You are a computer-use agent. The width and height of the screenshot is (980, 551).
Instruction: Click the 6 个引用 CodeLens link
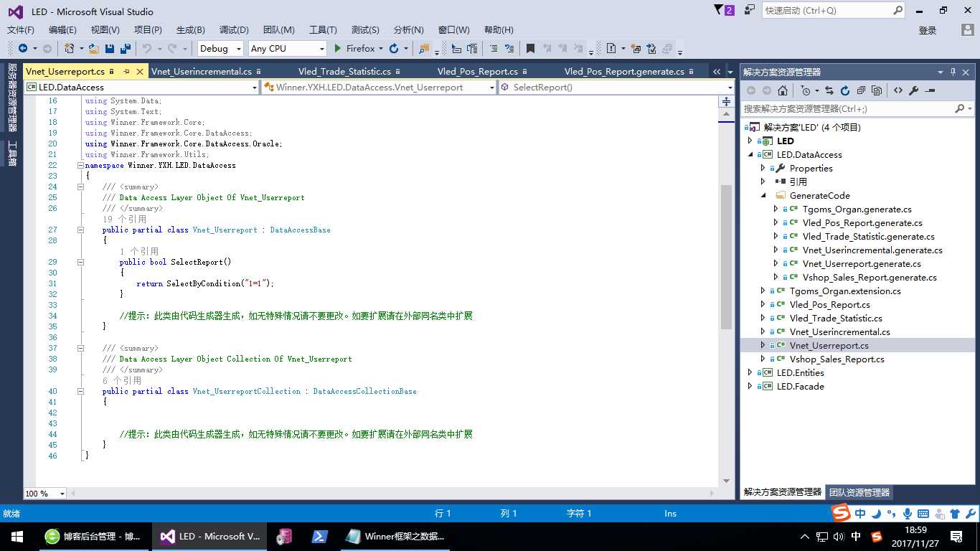[122, 380]
